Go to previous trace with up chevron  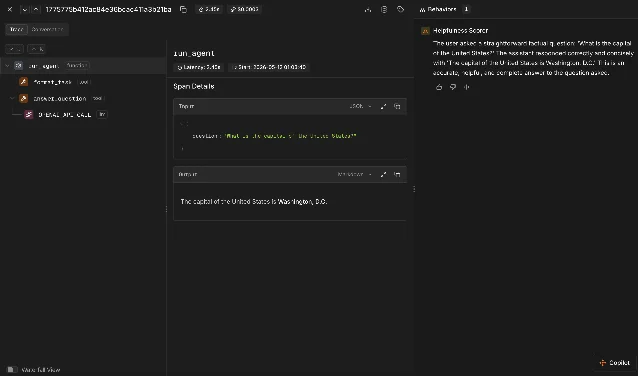[36, 9]
